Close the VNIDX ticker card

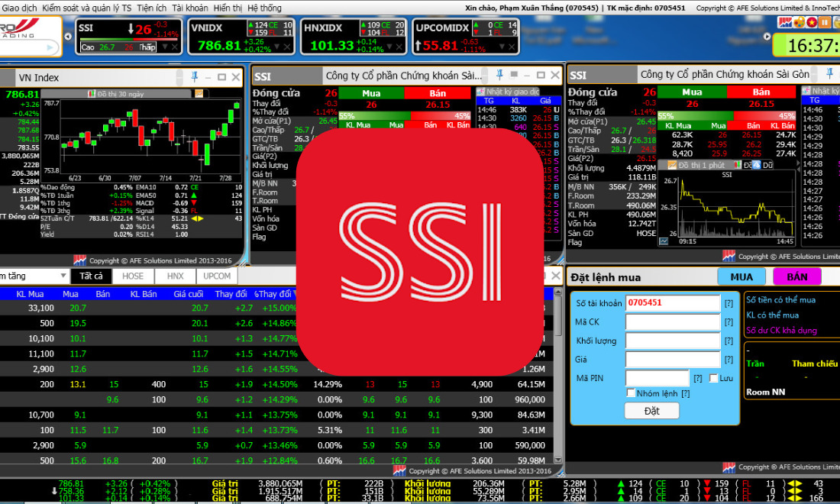287,47
